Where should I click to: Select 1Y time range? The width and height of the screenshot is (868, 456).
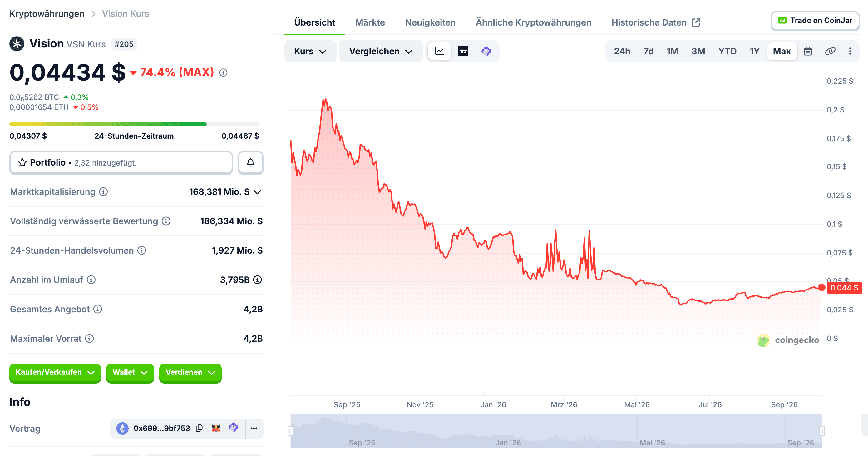(754, 51)
